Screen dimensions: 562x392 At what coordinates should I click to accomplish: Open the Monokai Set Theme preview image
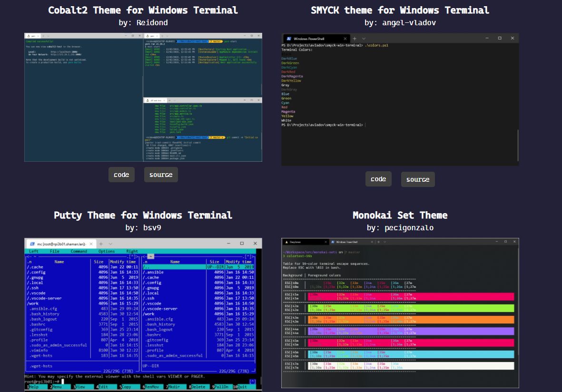click(x=400, y=313)
